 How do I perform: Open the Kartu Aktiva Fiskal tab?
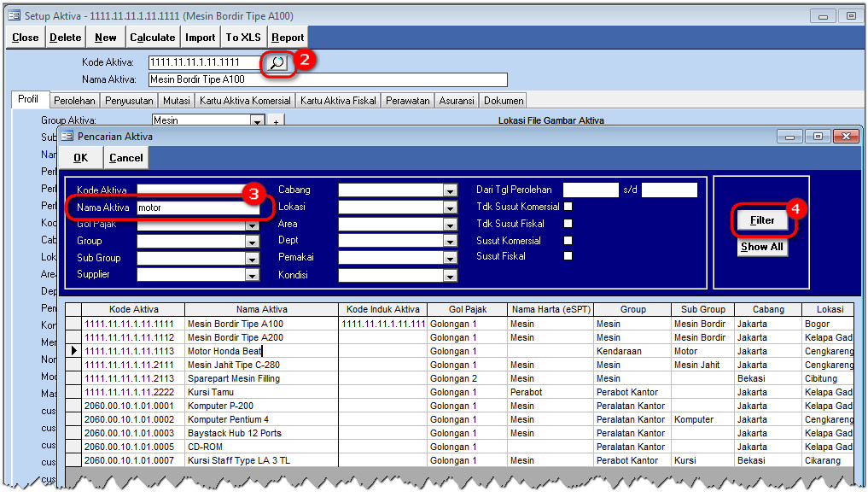pyautogui.click(x=338, y=101)
